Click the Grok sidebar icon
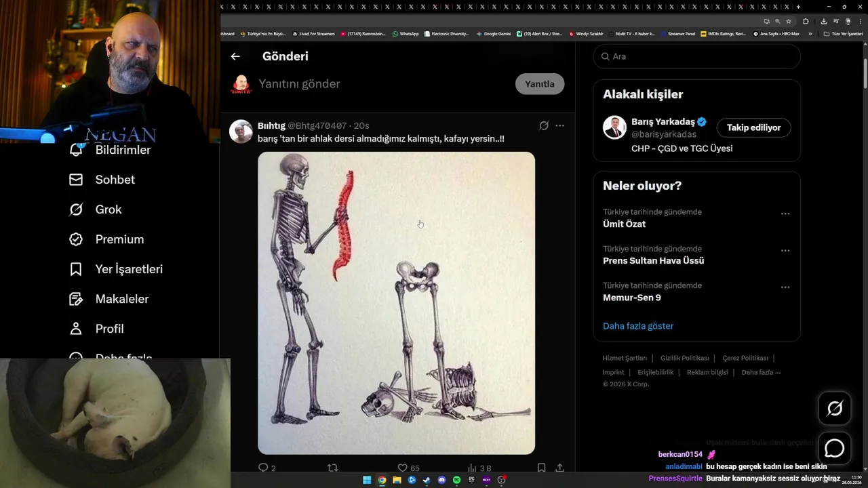 [x=76, y=209]
